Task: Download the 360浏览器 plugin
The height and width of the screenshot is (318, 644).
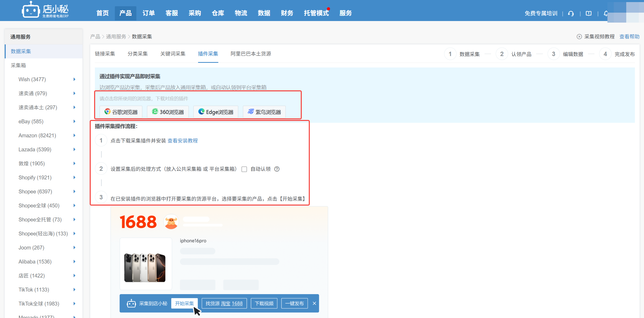Action: pos(168,112)
